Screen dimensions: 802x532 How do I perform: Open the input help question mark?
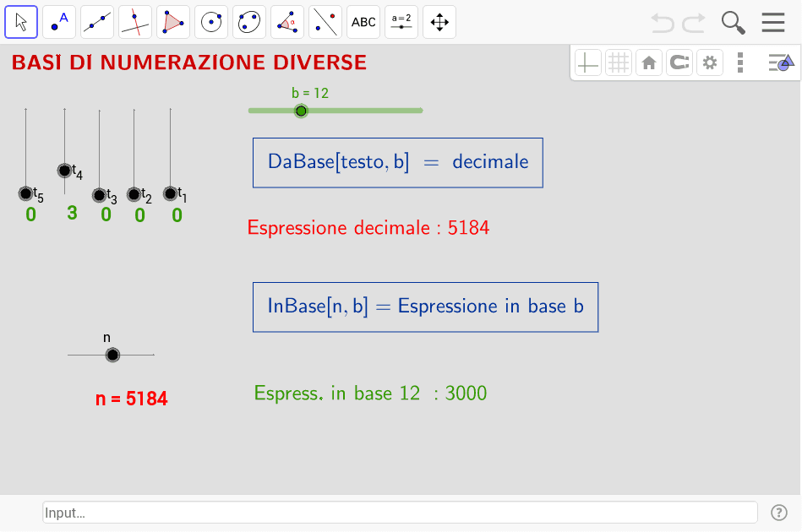(779, 513)
